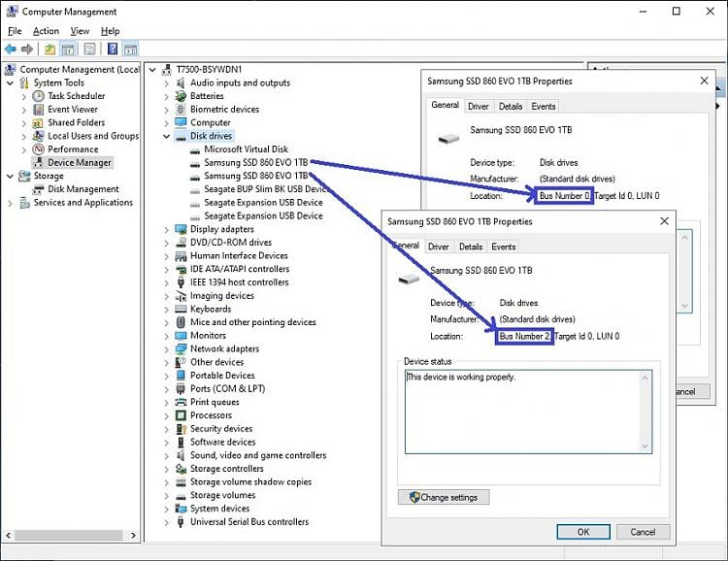
Task: Click the Keyboards category icon
Action: 181,309
